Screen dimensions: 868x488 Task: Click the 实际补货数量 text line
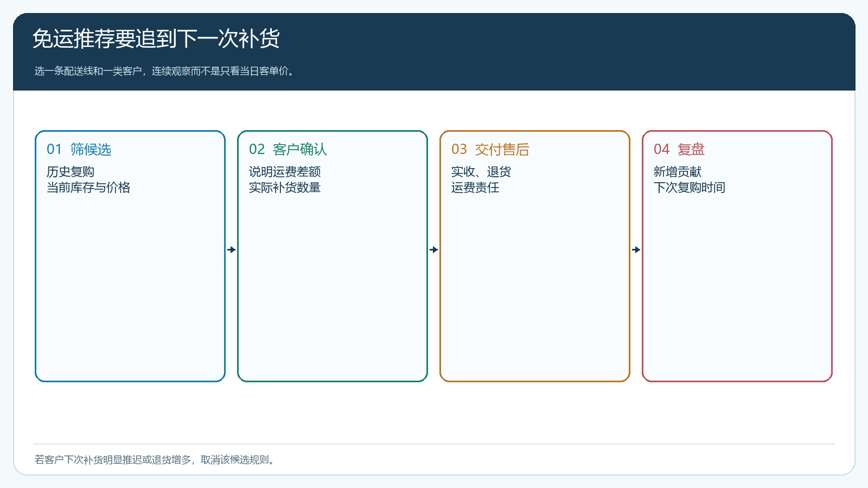coord(285,188)
